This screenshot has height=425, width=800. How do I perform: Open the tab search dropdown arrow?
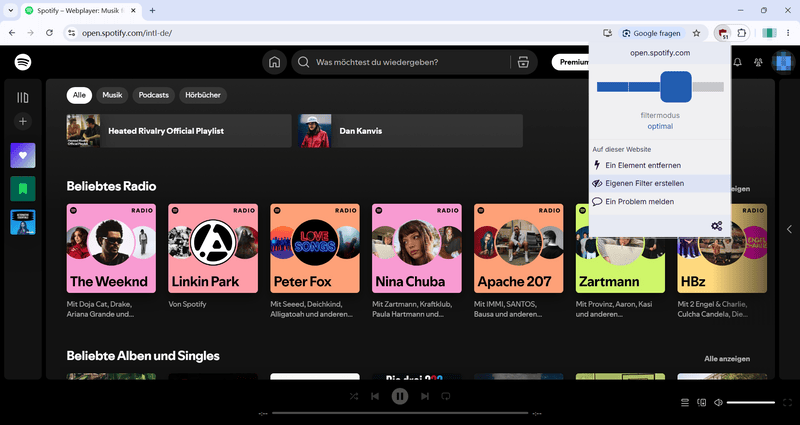pos(10,10)
